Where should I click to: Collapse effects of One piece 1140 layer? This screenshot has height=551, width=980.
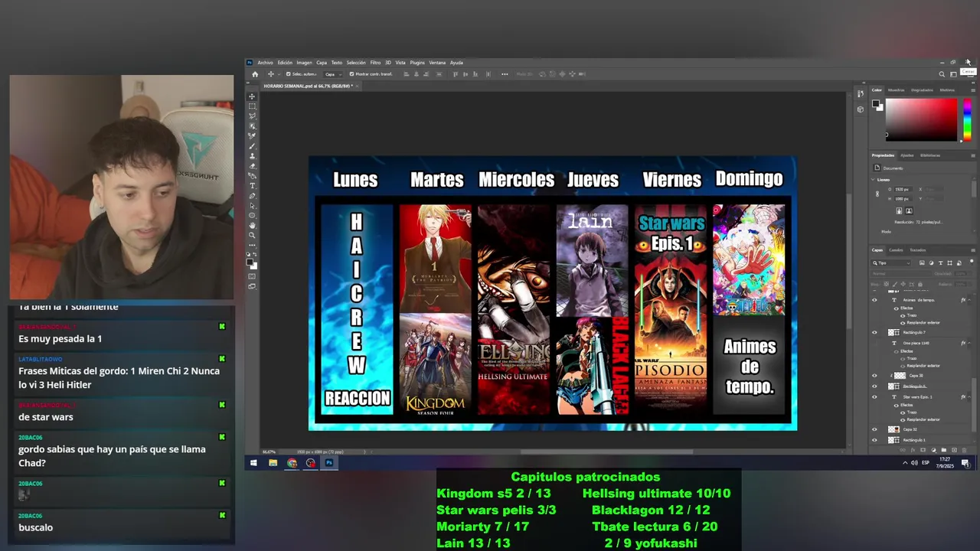coord(969,344)
